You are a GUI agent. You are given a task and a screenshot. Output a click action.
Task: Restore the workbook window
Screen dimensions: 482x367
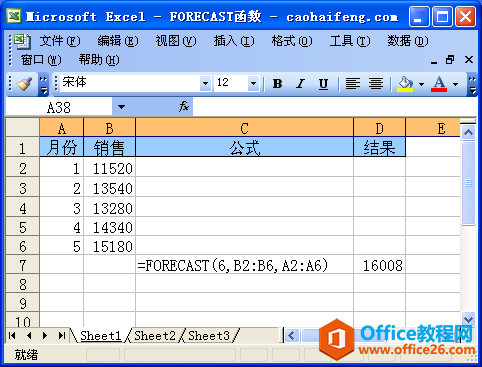click(x=450, y=60)
